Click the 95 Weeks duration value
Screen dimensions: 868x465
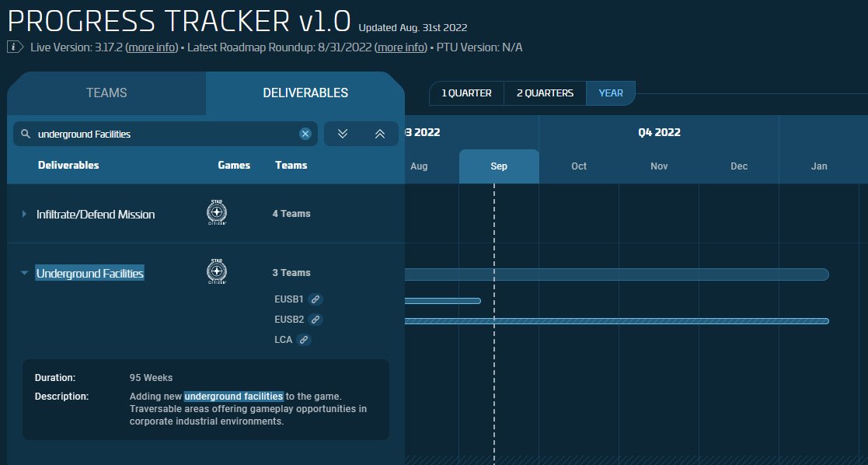(x=151, y=378)
